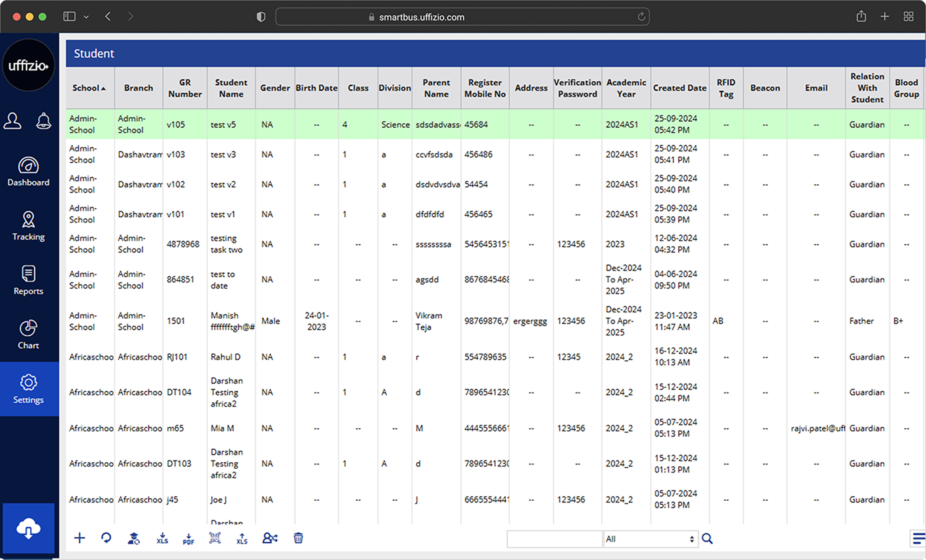Click the QR code scan icon

pyautogui.click(x=214, y=538)
